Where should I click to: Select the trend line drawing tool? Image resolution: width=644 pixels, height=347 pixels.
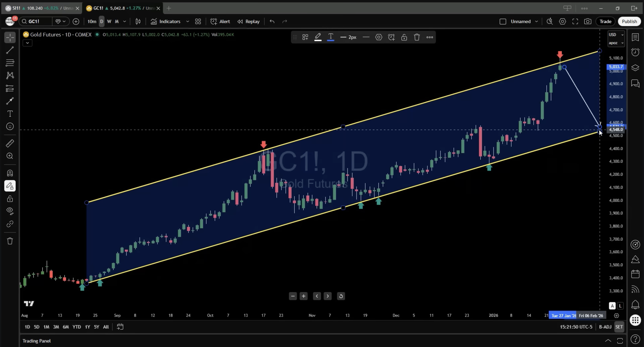point(10,50)
